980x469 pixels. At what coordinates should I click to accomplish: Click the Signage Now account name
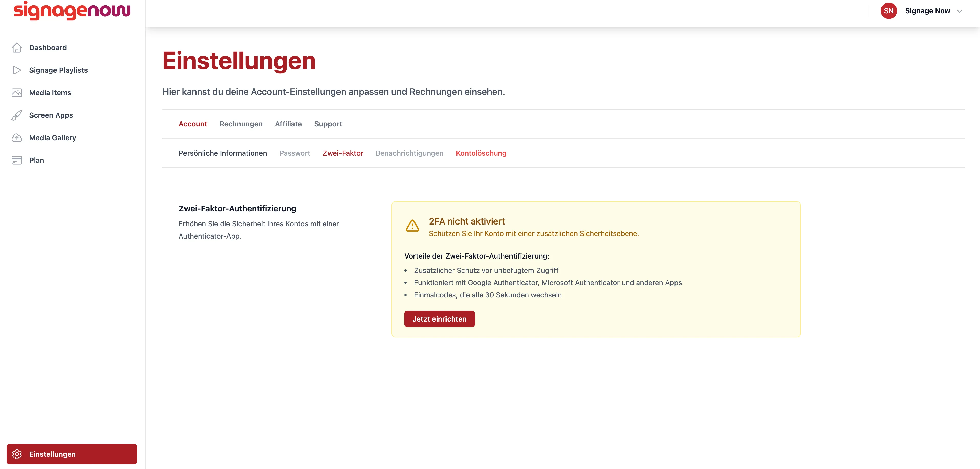(928, 11)
